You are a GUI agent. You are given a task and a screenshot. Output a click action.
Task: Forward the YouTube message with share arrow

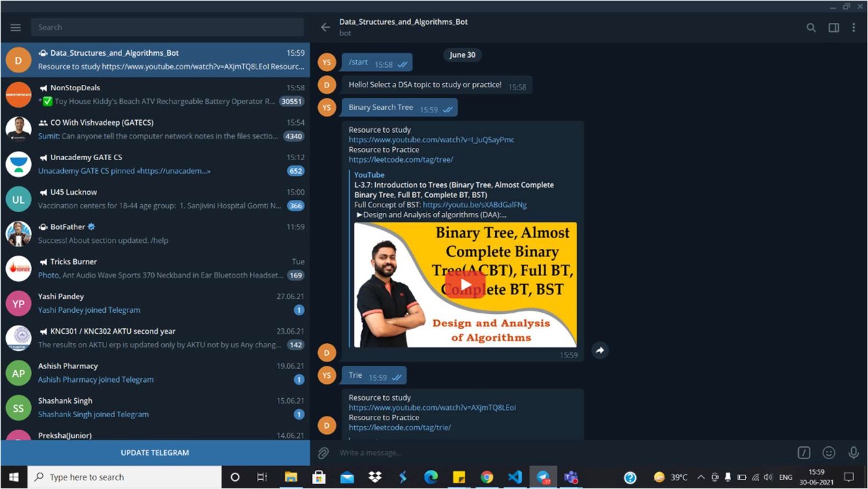coord(599,351)
